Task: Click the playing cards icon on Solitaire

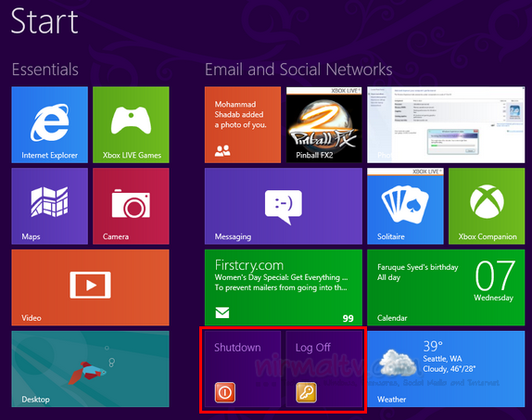Action: [x=405, y=203]
